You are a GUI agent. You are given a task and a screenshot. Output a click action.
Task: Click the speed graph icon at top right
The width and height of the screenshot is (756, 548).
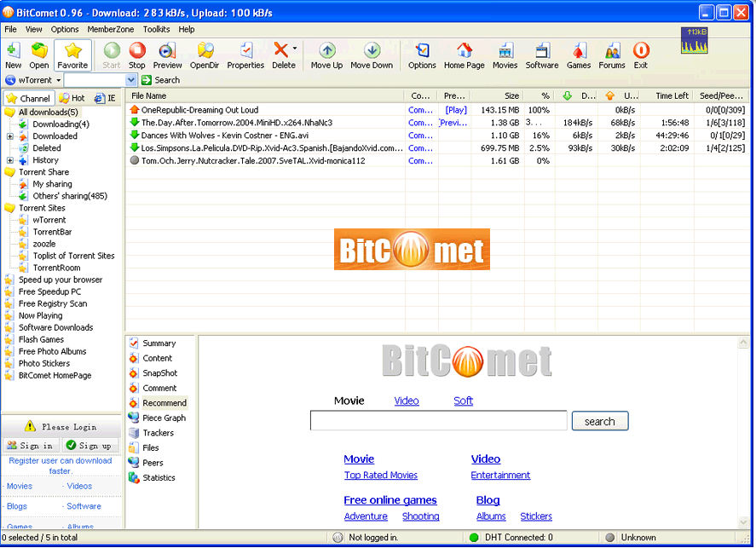tap(695, 40)
